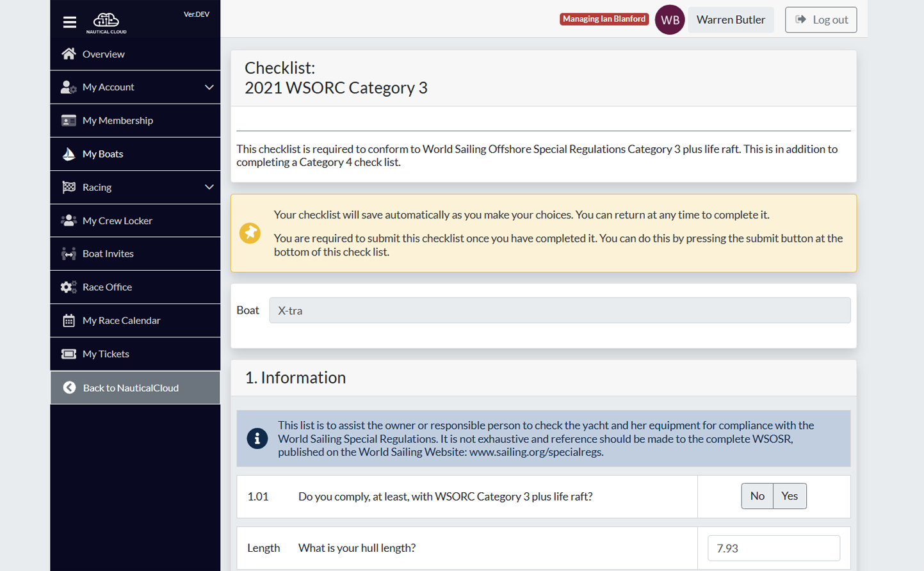Select Yes for question 1.01

tap(790, 496)
